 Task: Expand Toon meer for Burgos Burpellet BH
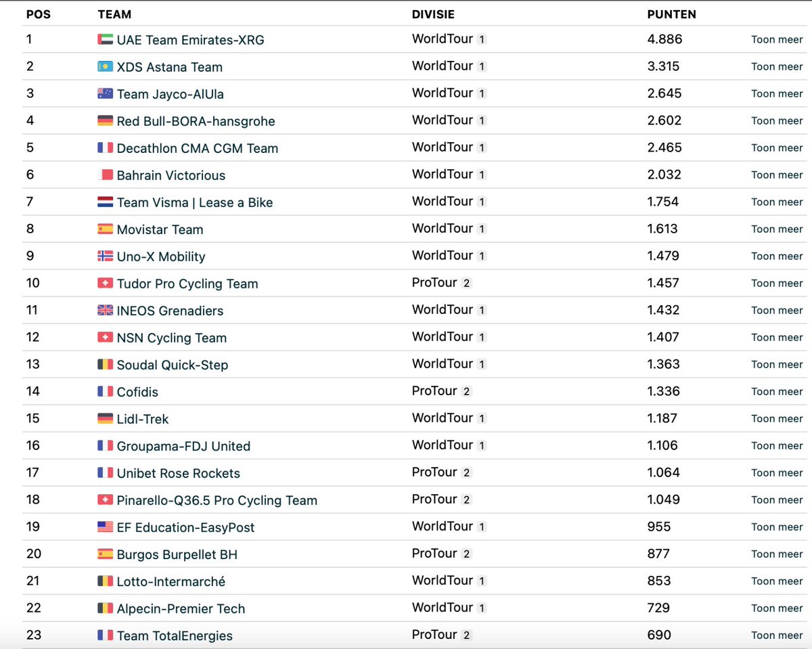[777, 554]
